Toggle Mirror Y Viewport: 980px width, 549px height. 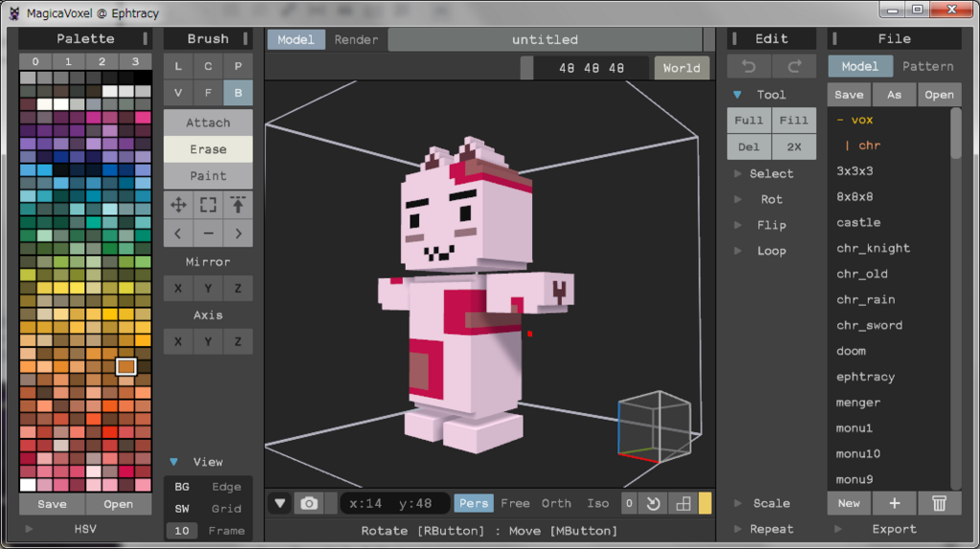coord(208,288)
